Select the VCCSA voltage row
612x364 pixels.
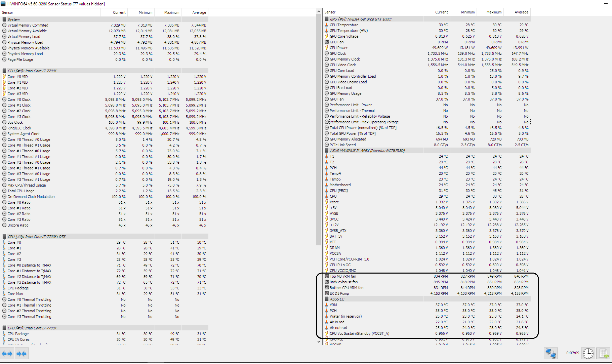point(426,253)
